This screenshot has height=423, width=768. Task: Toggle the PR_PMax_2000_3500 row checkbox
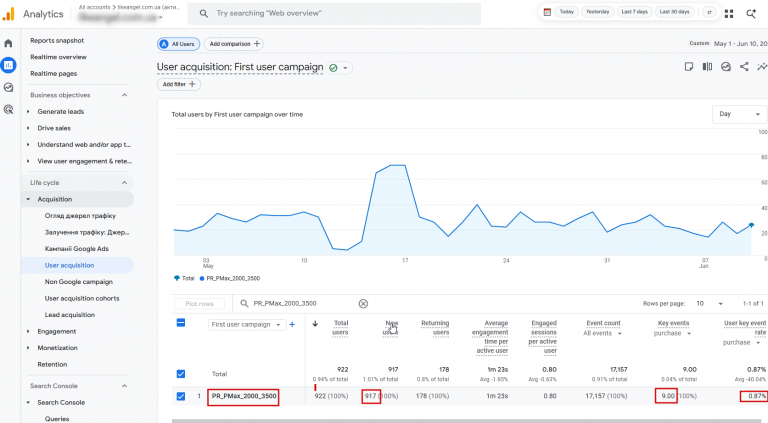tap(181, 396)
